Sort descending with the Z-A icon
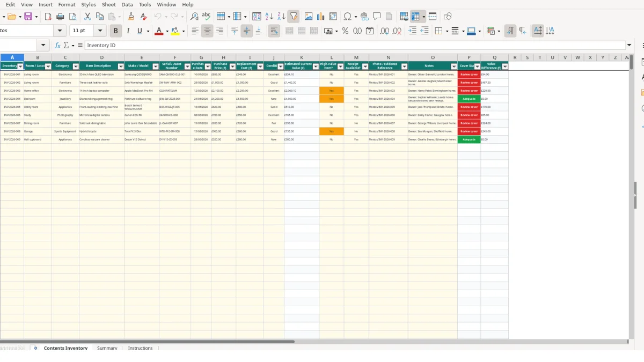 click(281, 17)
